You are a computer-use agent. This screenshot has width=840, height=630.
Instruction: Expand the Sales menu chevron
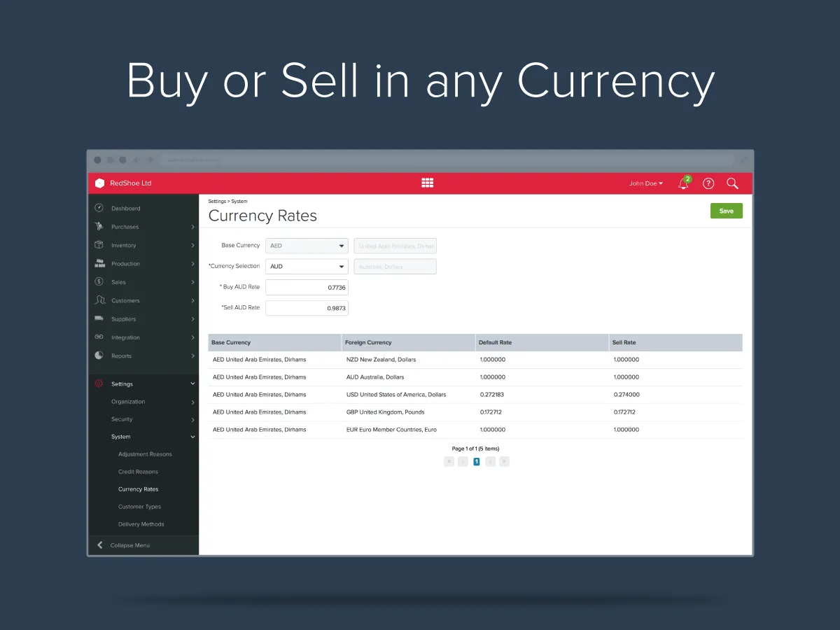(x=192, y=282)
